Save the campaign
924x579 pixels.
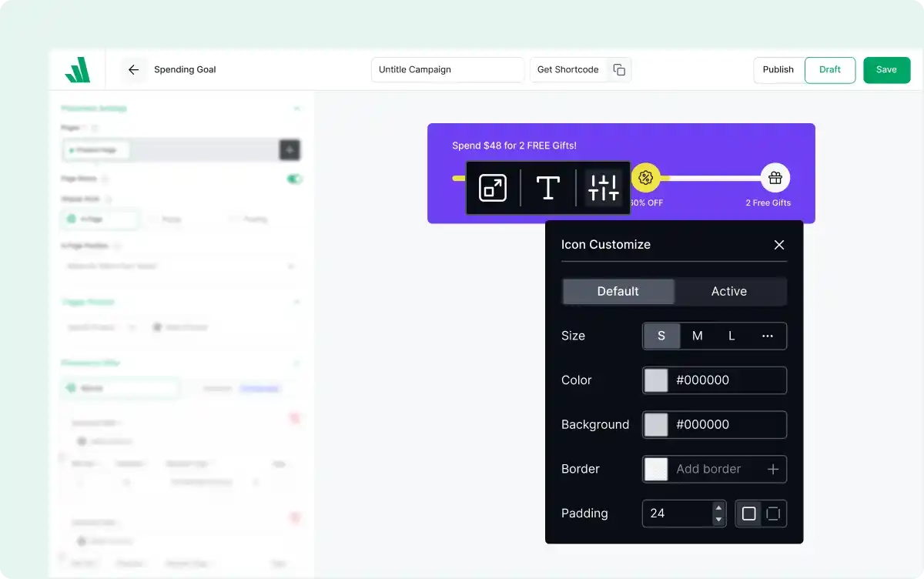[886, 69]
